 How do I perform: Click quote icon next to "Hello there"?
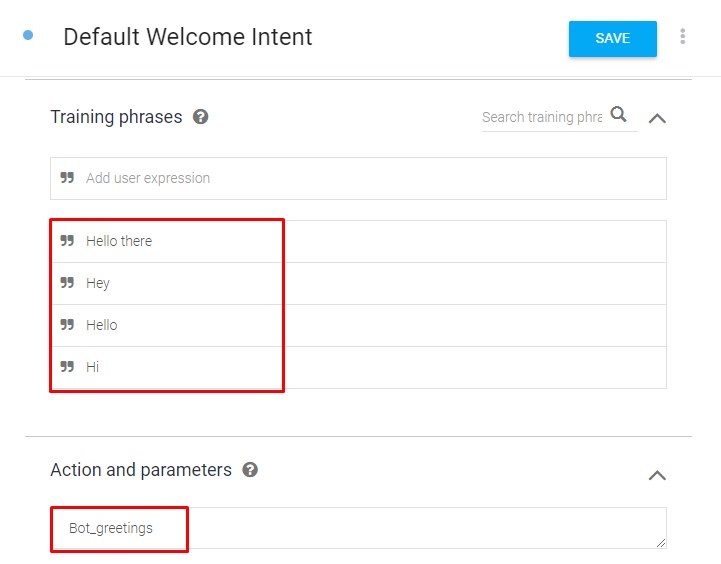pyautogui.click(x=67, y=241)
